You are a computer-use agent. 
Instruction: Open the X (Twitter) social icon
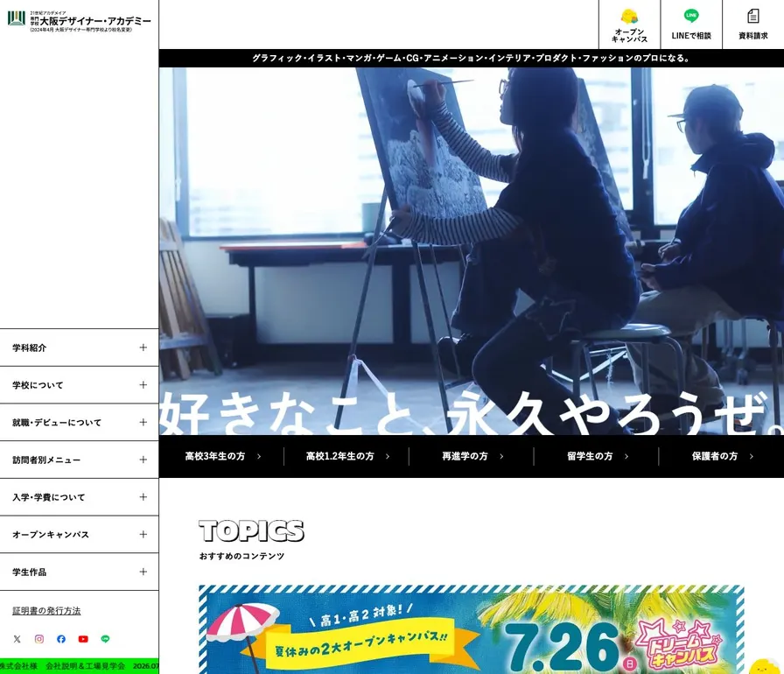tap(17, 639)
